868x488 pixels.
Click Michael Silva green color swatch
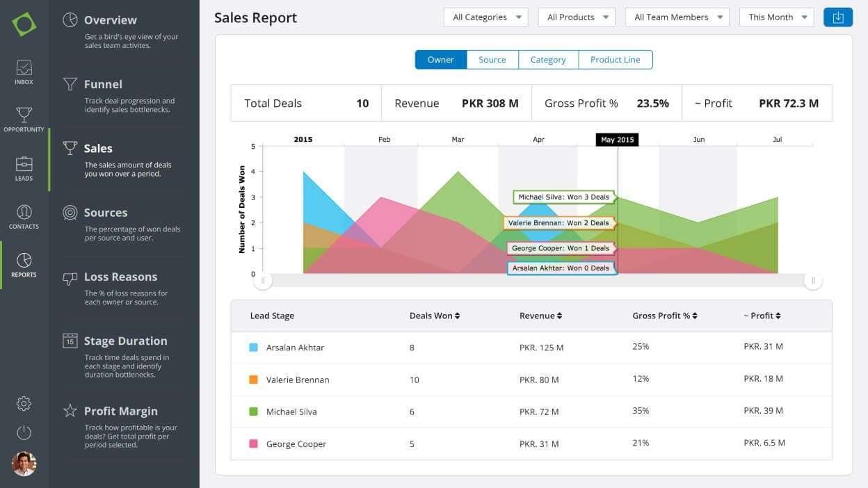pos(254,412)
